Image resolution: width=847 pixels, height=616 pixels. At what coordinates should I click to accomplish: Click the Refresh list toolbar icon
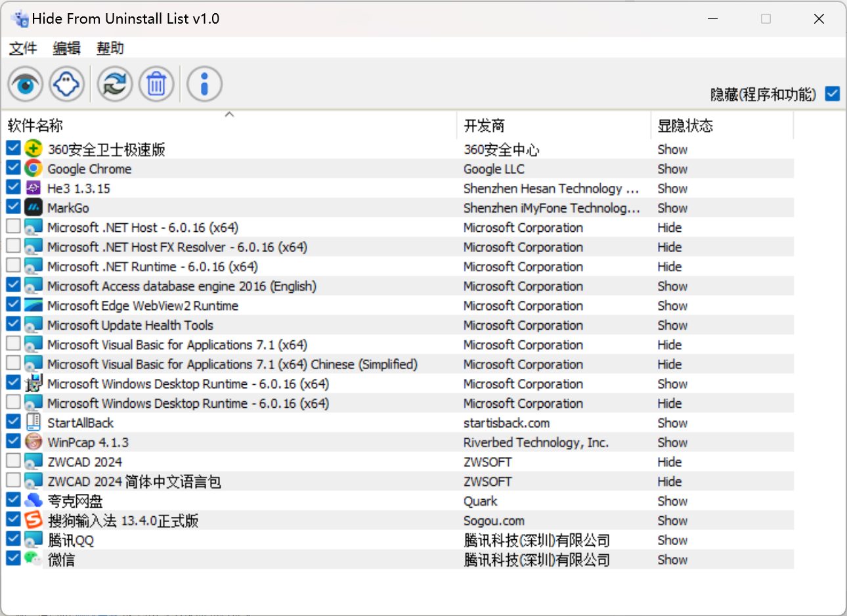click(x=115, y=84)
